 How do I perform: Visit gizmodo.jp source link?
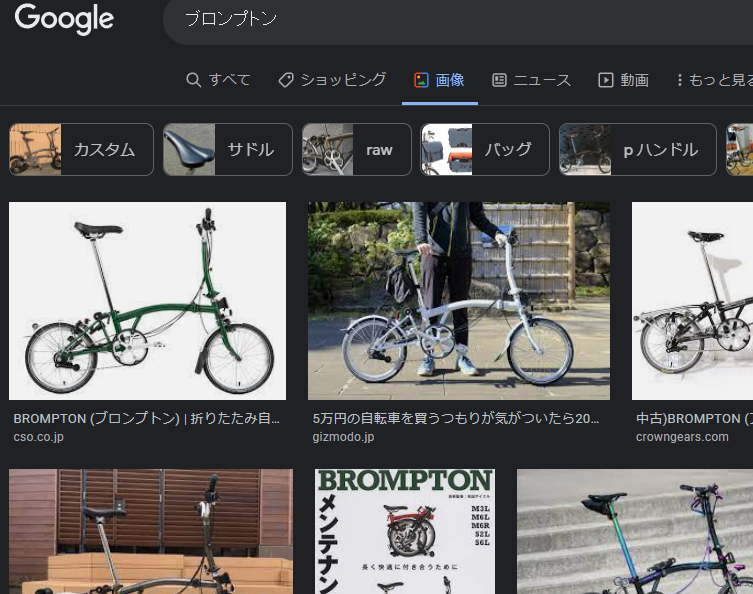pos(343,437)
